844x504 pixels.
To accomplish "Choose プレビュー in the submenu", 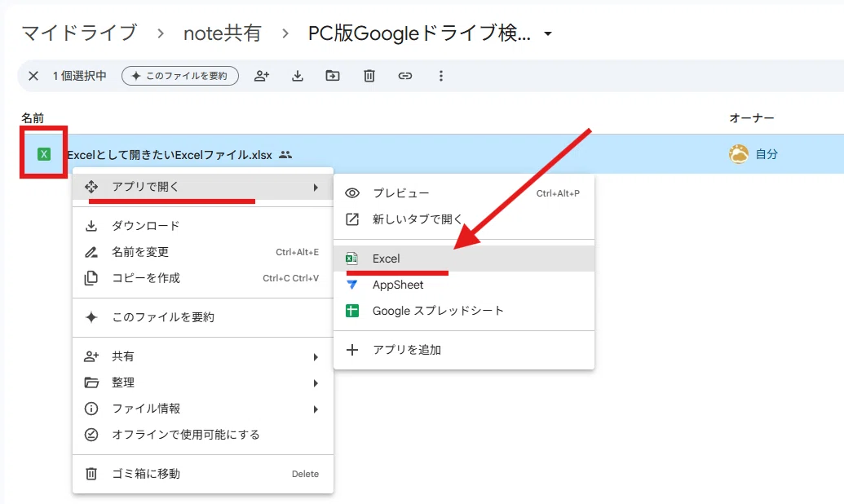I will click(x=464, y=193).
